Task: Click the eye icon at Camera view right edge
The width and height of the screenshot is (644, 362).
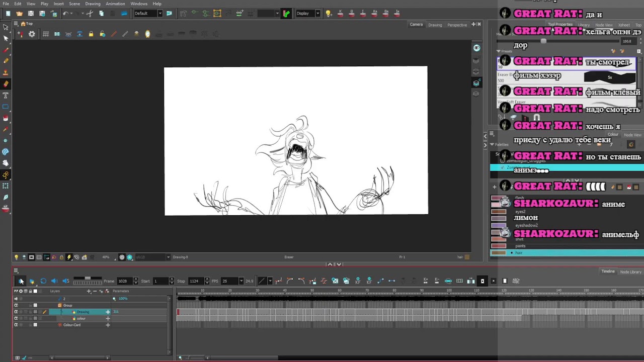Action: click(476, 48)
